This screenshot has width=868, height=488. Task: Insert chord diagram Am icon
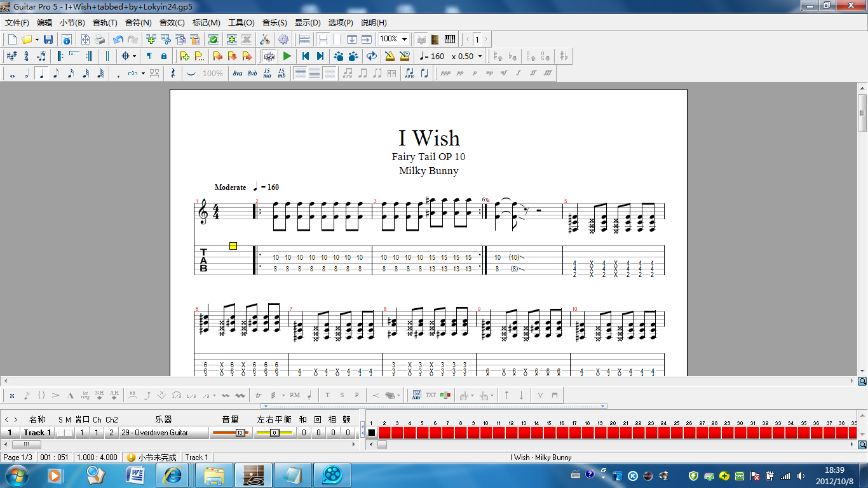tap(417, 395)
